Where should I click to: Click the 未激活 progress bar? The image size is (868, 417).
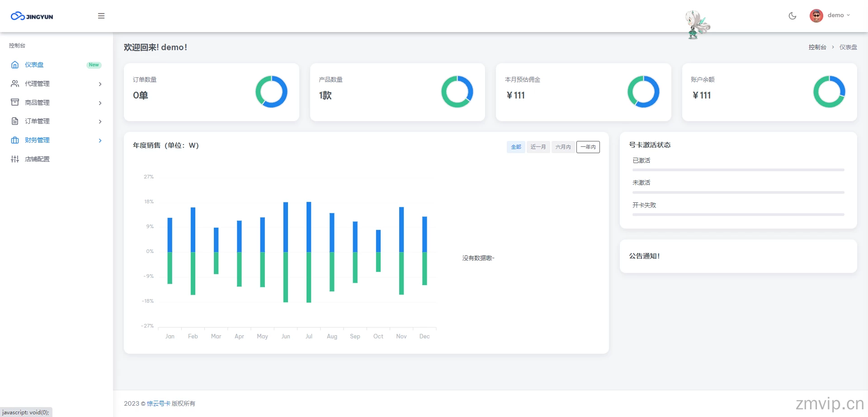point(738,192)
